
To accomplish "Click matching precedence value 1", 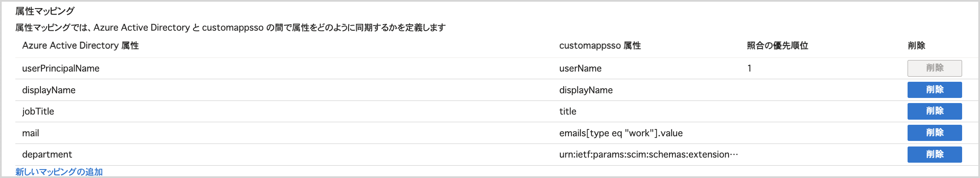I will (x=749, y=69).
